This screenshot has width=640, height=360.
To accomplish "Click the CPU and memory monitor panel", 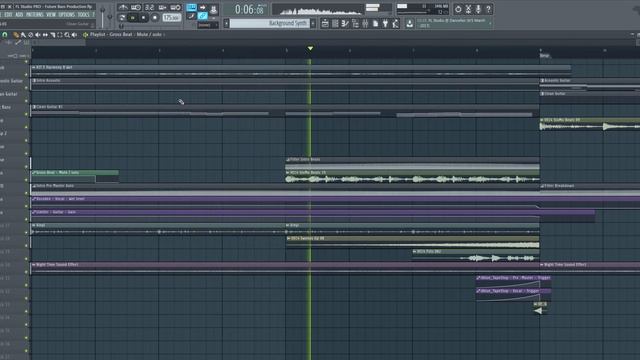I will click(x=422, y=9).
